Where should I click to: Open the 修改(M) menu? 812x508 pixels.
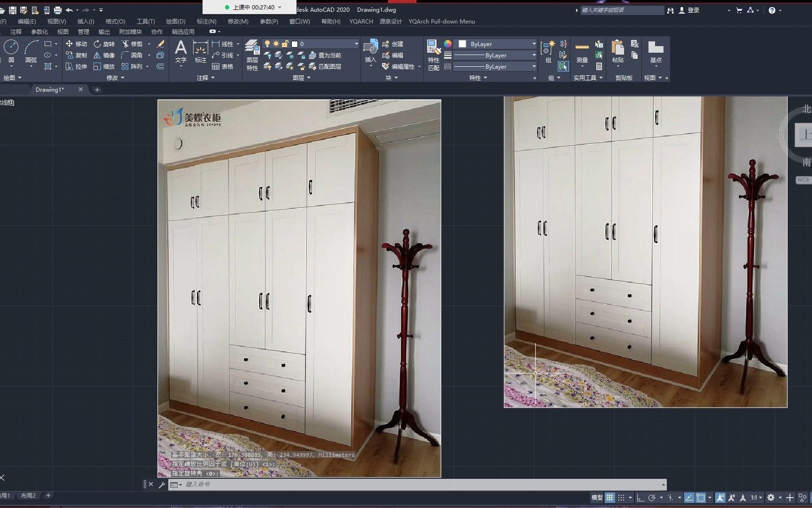click(238, 21)
